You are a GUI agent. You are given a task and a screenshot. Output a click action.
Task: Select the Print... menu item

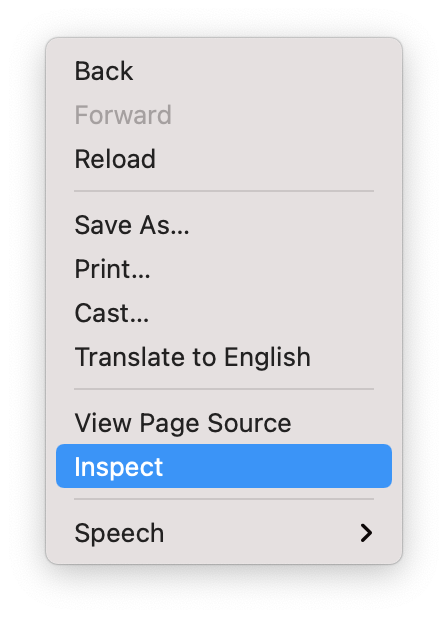tap(224, 269)
